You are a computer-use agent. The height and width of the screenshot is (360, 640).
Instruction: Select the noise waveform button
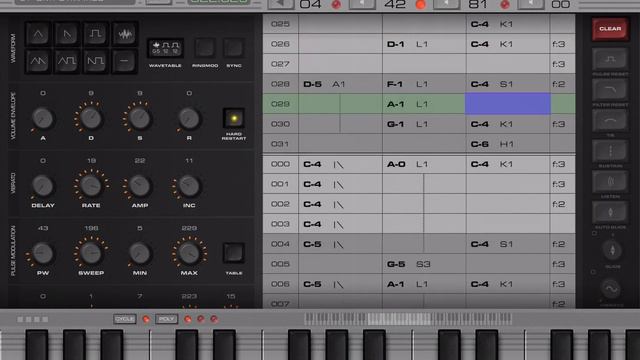coord(124,34)
